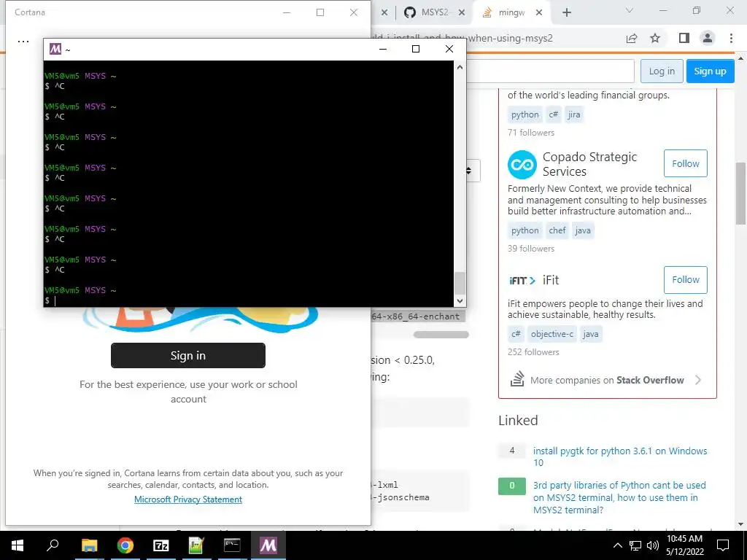Click the iFit company logo
This screenshot has height=560, width=747.
point(522,281)
